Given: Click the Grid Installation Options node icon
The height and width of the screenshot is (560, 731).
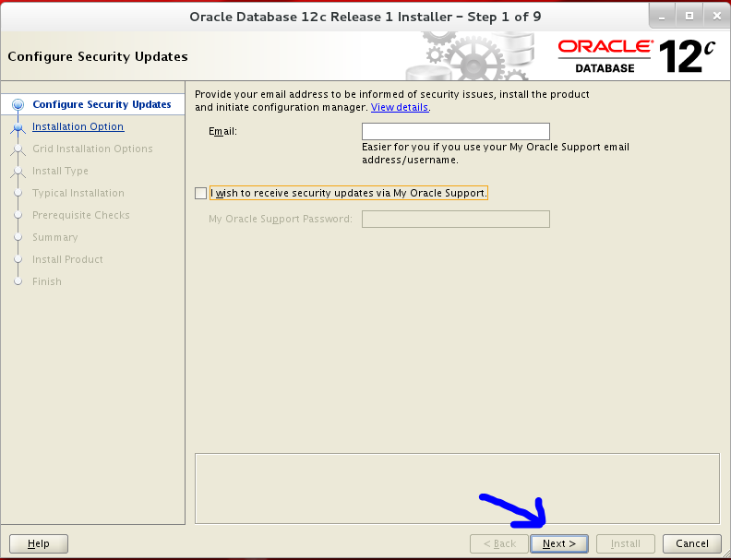Looking at the screenshot, I should click(x=18, y=149).
